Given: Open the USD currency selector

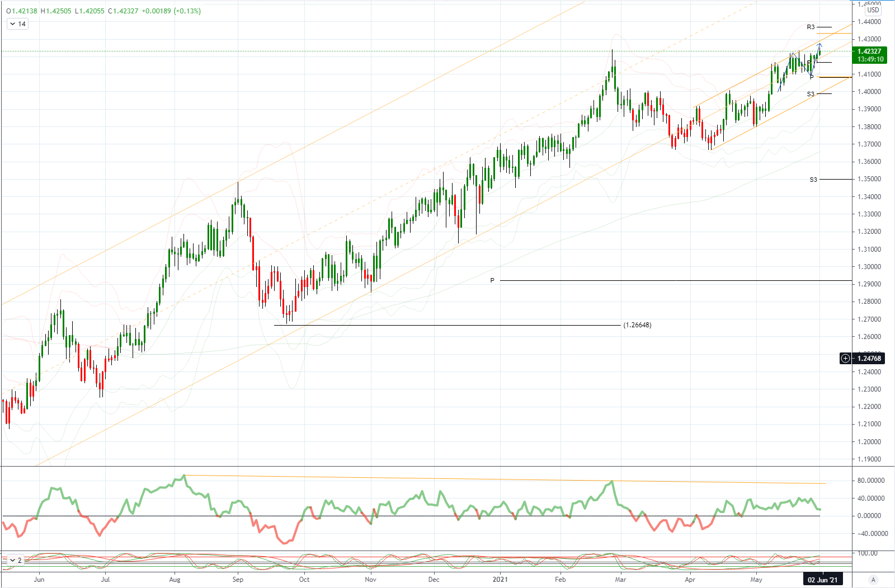Looking at the screenshot, I should click(873, 10).
